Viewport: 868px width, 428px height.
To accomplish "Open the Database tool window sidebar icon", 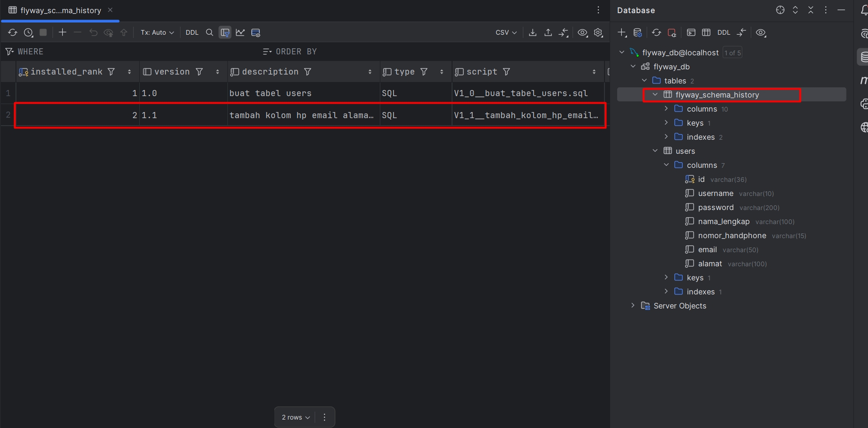I will point(863,57).
